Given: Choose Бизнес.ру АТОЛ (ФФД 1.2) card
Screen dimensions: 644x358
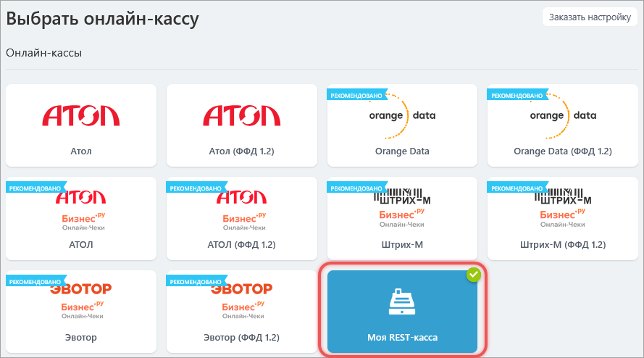Looking at the screenshot, I should point(241,219).
